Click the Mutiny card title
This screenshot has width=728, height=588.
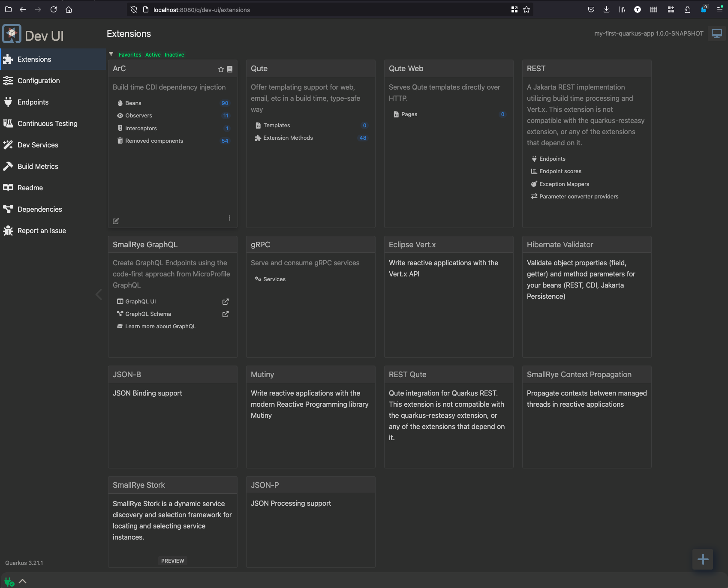pyautogui.click(x=262, y=375)
